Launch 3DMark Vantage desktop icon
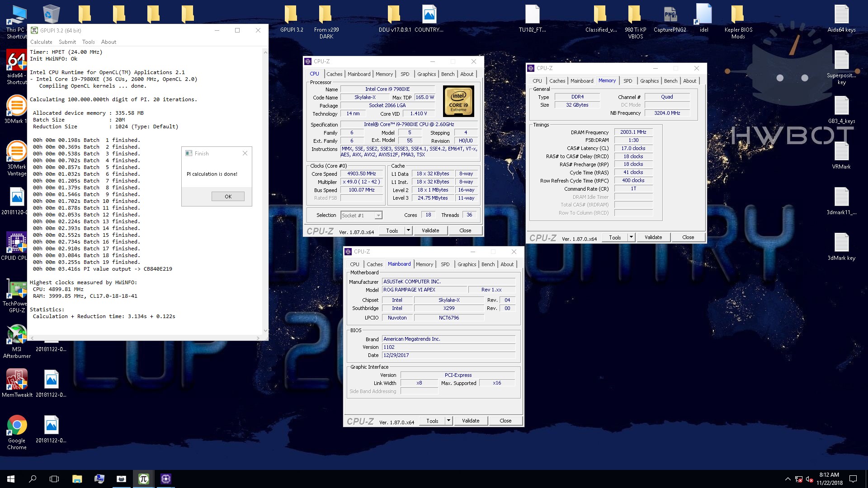This screenshot has height=488, width=868. coord(17,151)
